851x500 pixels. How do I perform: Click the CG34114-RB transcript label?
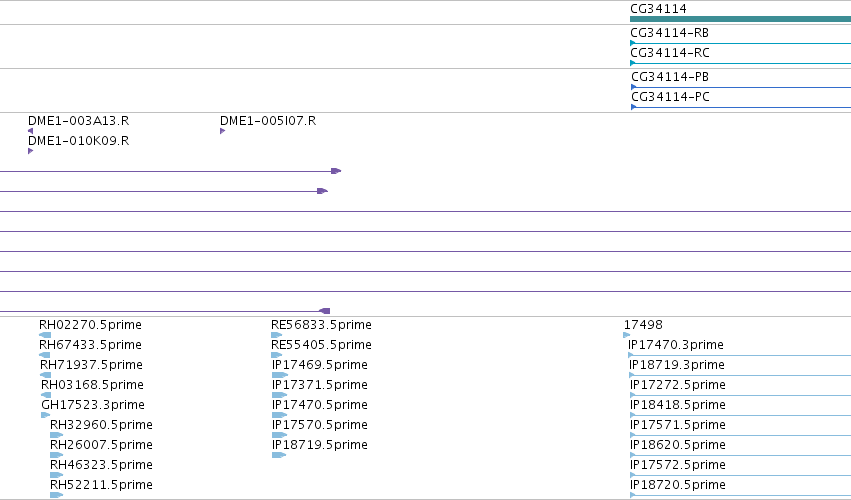click(x=669, y=33)
